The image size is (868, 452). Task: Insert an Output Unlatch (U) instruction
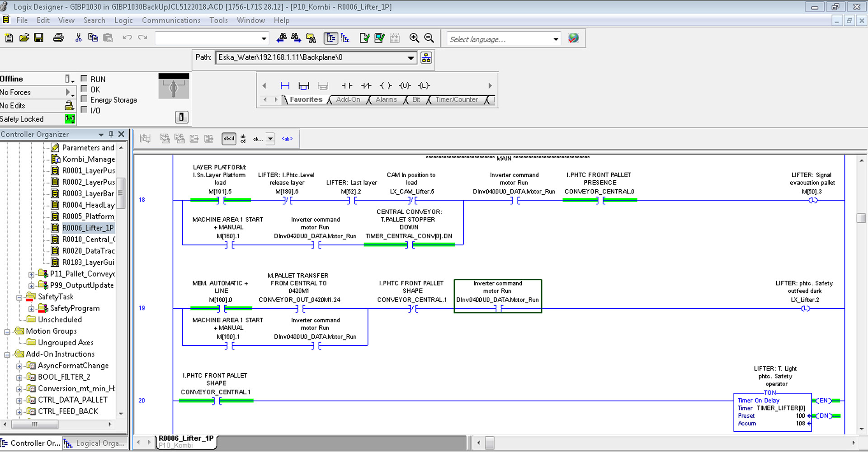pyautogui.click(x=405, y=86)
